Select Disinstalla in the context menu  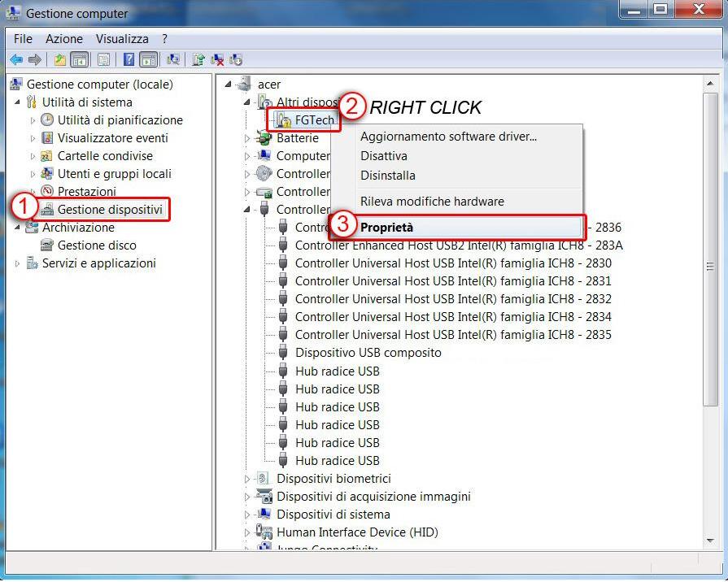click(387, 176)
